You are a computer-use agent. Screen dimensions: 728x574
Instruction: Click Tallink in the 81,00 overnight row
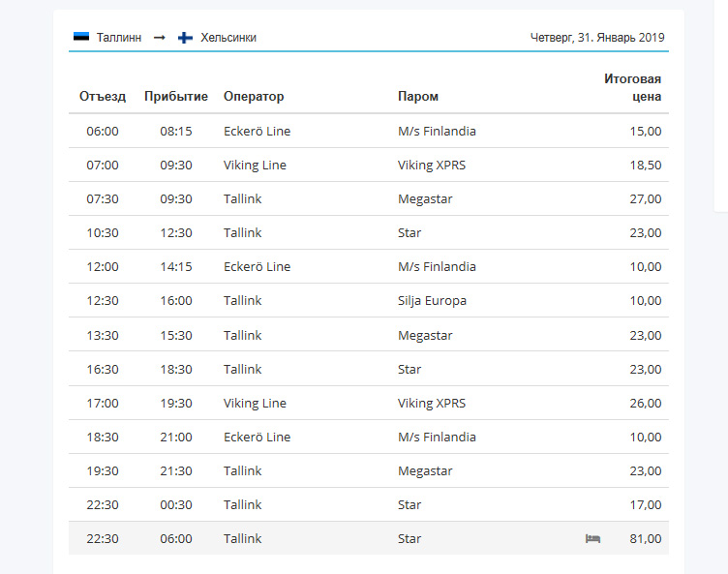point(243,539)
